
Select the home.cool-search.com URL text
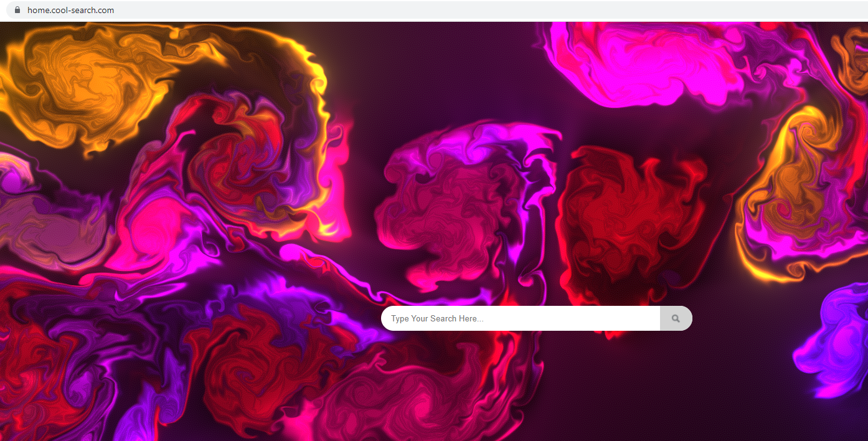tap(70, 10)
